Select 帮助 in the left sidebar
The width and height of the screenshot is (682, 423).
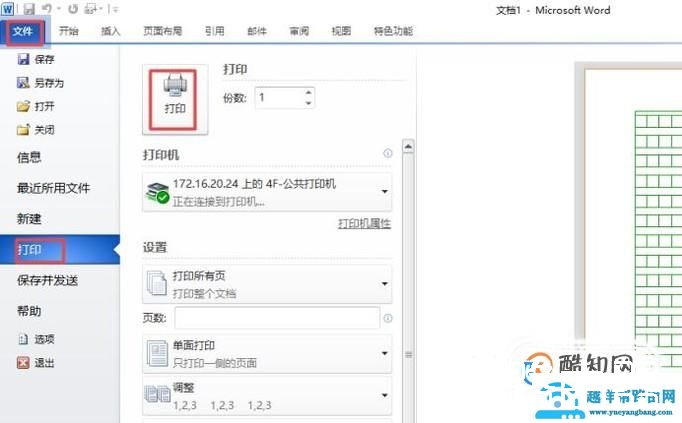[x=29, y=311]
